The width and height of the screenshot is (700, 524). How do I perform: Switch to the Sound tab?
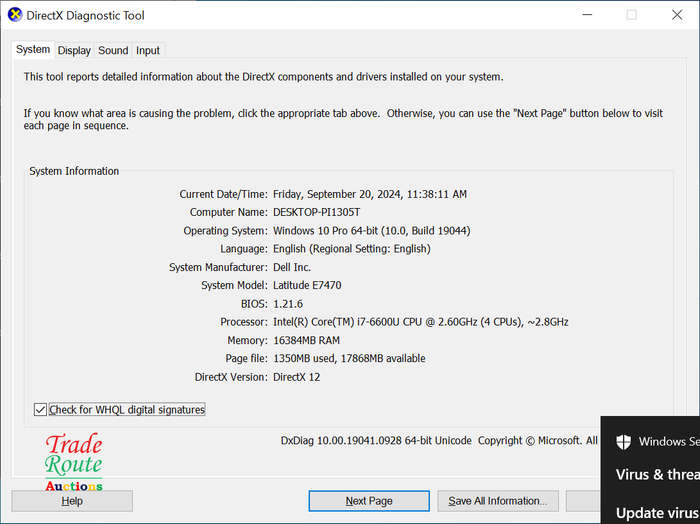(113, 50)
